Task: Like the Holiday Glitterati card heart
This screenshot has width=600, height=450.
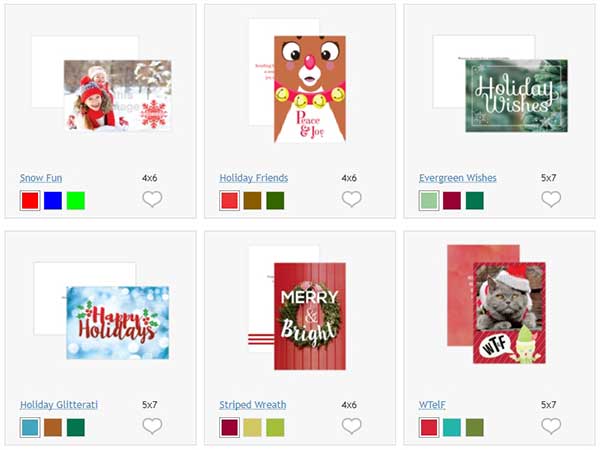Action: (152, 426)
